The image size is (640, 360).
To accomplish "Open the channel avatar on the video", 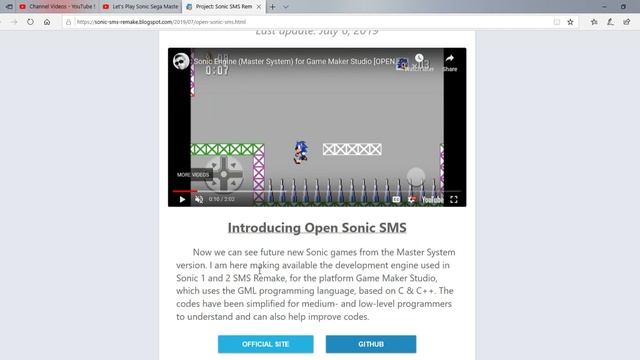I will coord(181,61).
